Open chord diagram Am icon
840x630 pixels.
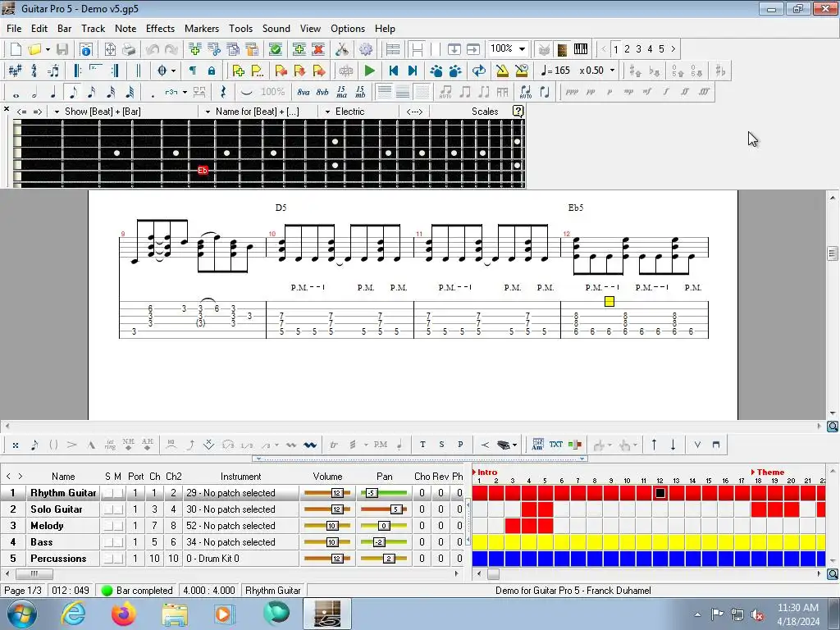click(x=537, y=444)
